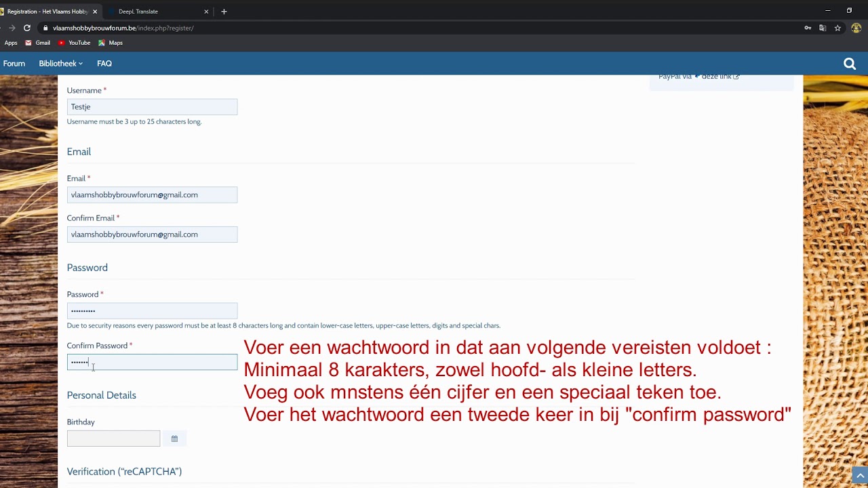Open the YouTube bookmark

[x=74, y=43]
